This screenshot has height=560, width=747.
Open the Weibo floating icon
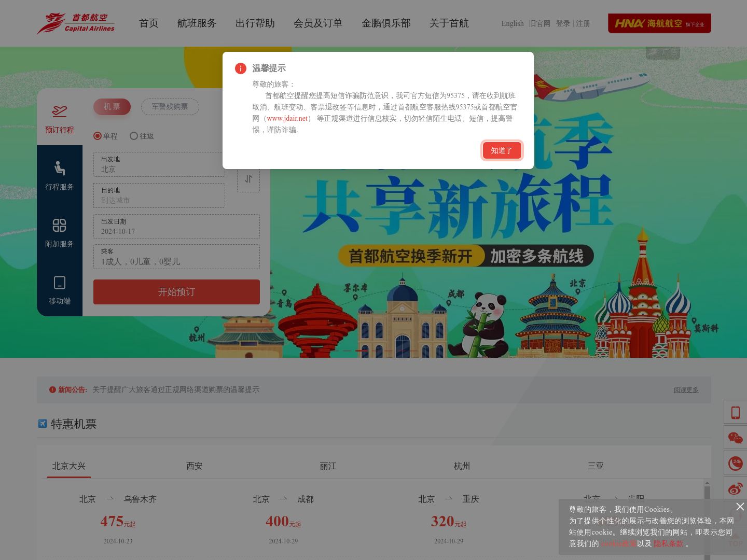tap(736, 488)
